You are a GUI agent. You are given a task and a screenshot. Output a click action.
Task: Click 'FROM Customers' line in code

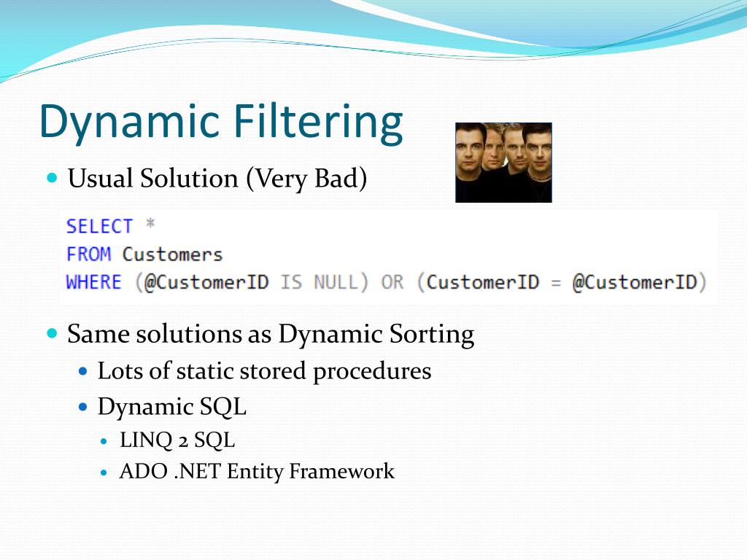(144, 254)
